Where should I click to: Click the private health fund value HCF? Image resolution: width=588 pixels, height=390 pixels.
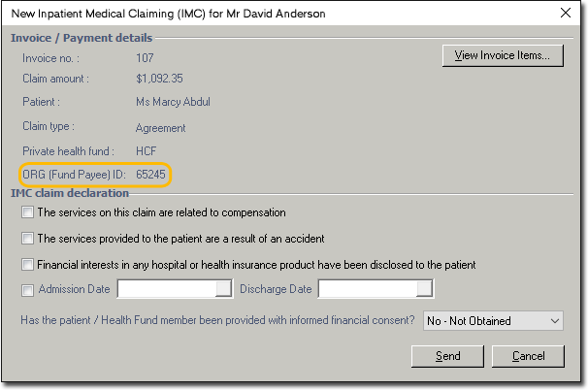coord(147,151)
